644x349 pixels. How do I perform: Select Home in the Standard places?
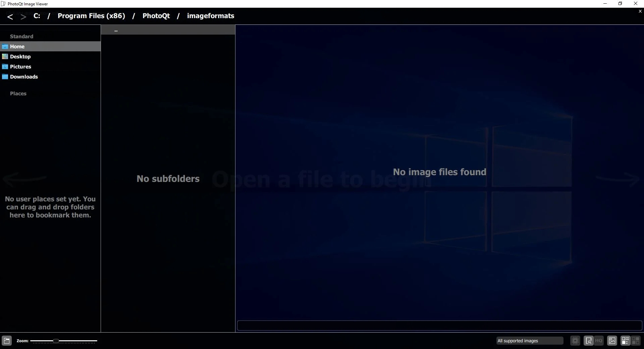point(17,47)
